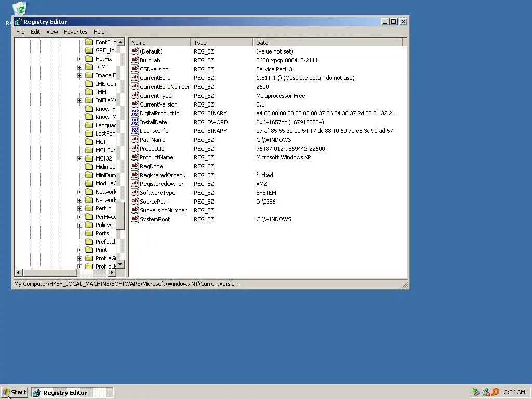Select the RegisteredOwner string icon

click(135, 183)
